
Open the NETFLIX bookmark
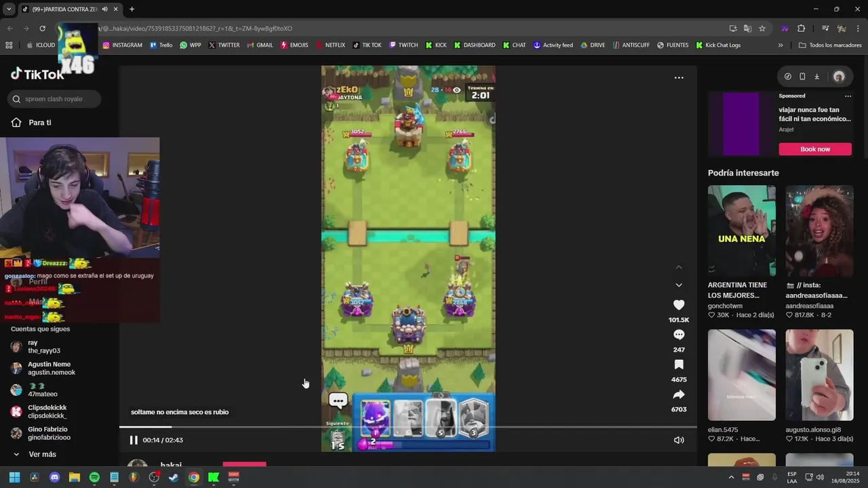[330, 45]
